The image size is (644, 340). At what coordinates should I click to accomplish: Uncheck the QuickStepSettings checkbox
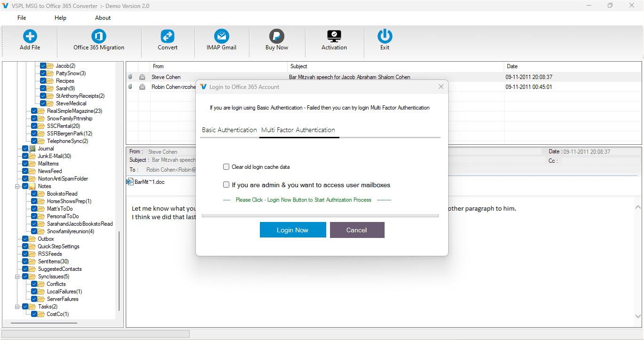tap(25, 246)
